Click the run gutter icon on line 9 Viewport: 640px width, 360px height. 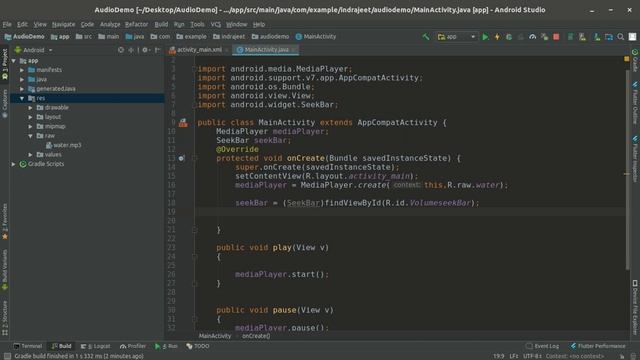(x=183, y=122)
